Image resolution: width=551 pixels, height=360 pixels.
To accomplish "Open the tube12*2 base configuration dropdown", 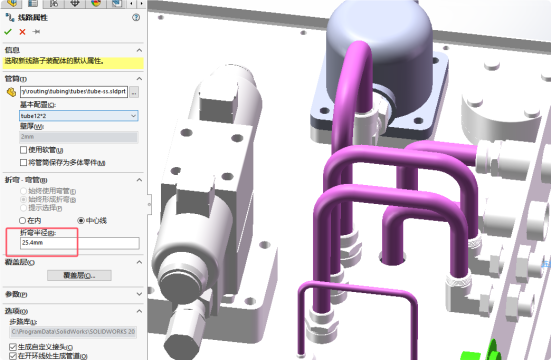I will (79, 116).
